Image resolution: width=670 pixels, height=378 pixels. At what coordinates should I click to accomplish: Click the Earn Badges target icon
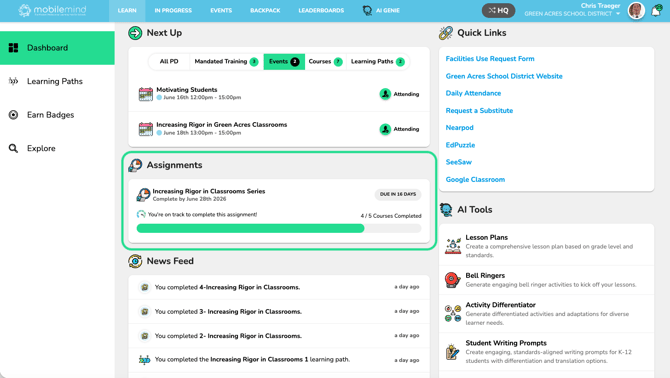click(x=14, y=115)
